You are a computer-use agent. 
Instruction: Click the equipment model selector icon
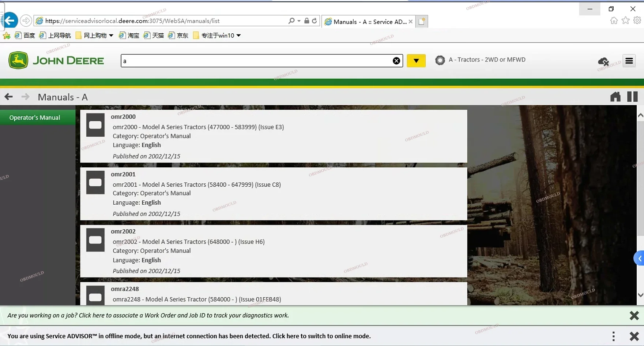440,60
